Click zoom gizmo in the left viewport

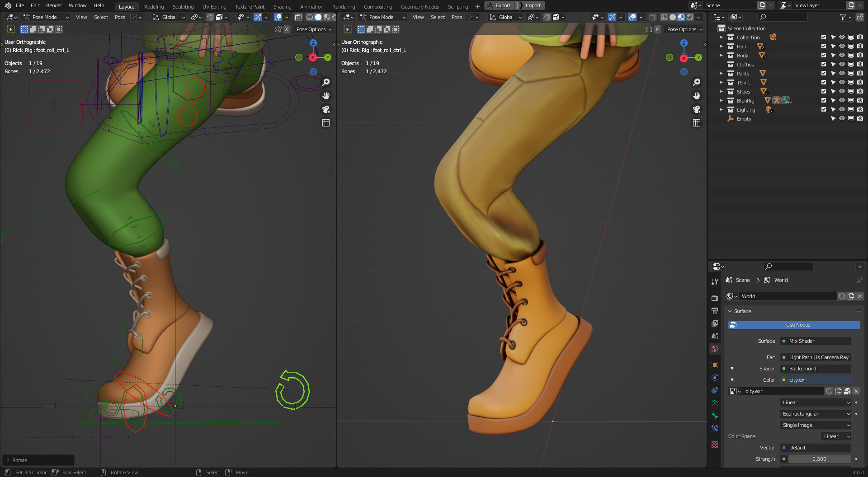326,82
